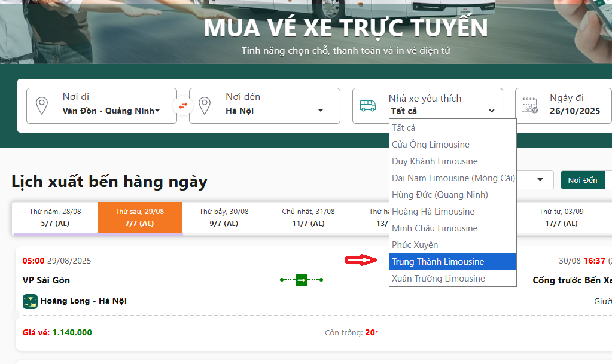612x364 pixels.
Task: Click the swap origin and destination arrows icon
Action: [183, 106]
